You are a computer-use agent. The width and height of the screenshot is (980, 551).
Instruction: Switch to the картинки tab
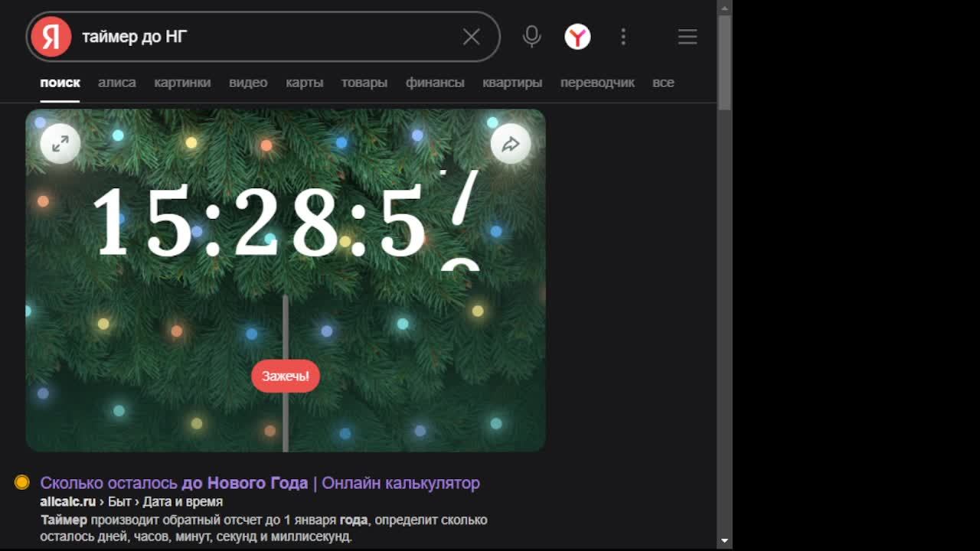coord(182,83)
